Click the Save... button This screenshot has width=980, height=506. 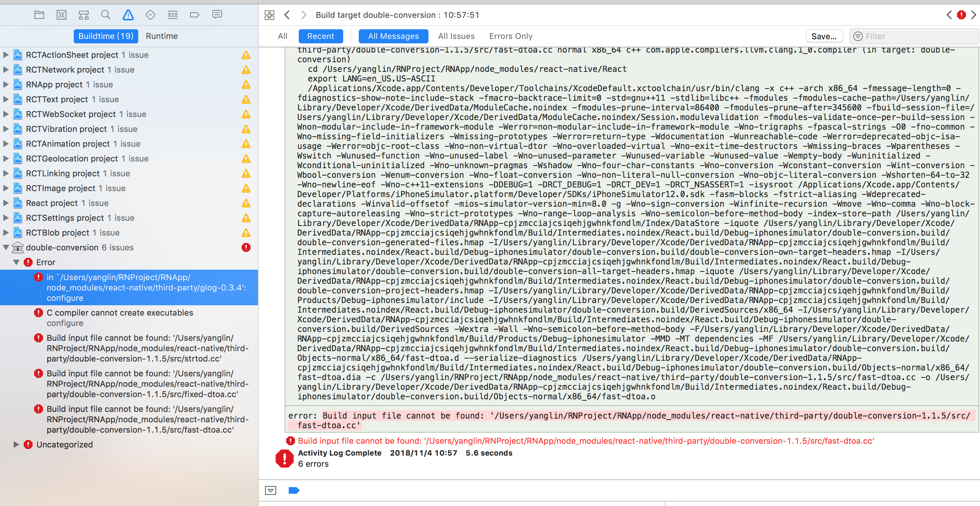824,37
